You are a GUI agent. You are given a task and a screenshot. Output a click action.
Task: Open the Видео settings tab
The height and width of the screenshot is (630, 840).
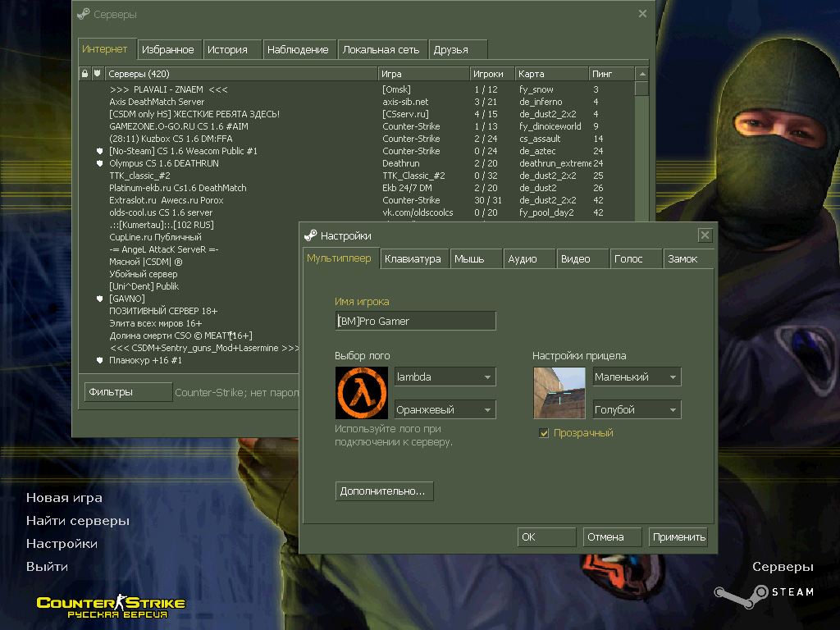click(583, 258)
